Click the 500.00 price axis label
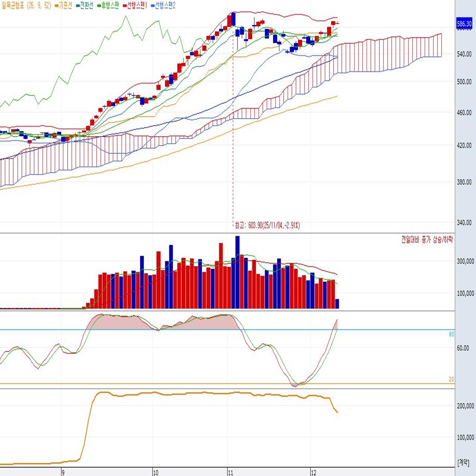This screenshot has height=476, width=476. (465, 82)
